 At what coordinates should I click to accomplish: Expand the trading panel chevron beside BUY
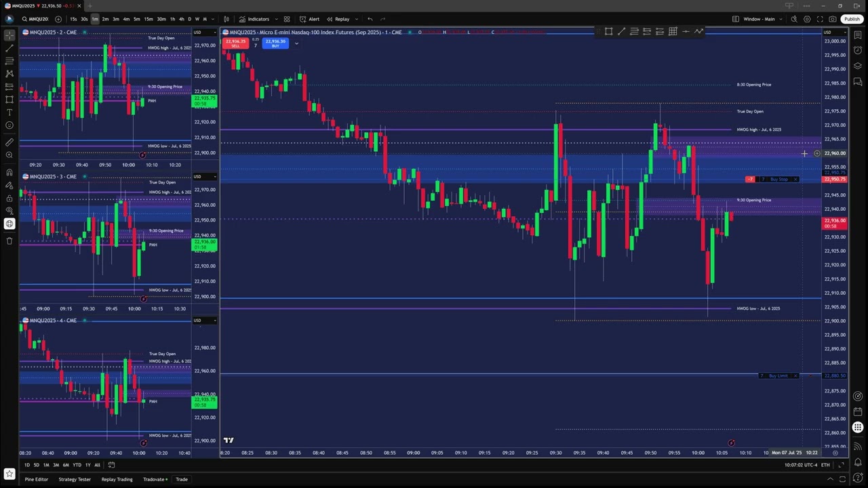296,43
